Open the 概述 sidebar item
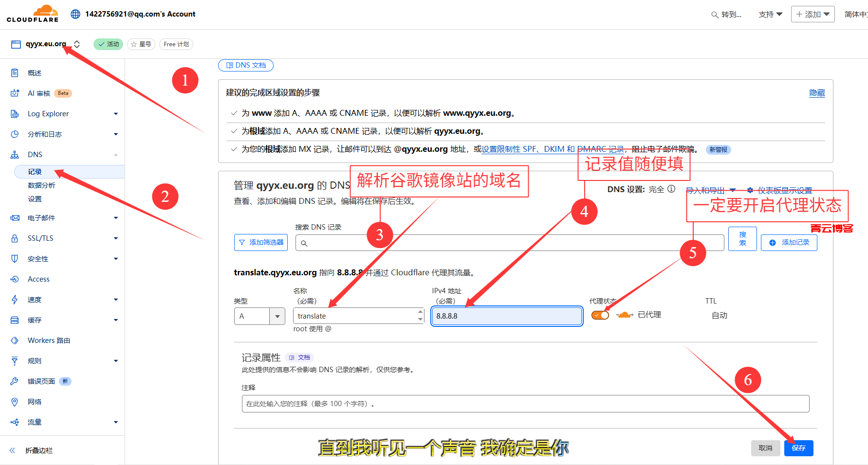Viewport: 868px width, 465px height. click(35, 73)
